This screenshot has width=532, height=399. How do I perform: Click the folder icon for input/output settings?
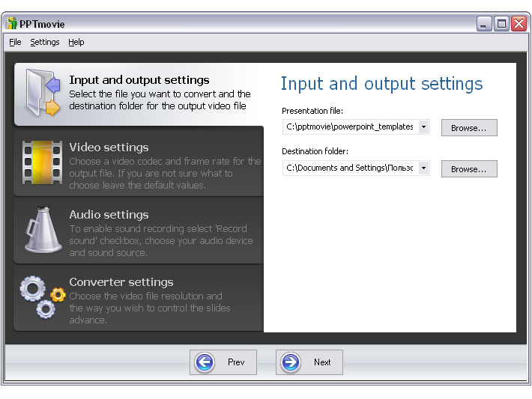[43, 93]
